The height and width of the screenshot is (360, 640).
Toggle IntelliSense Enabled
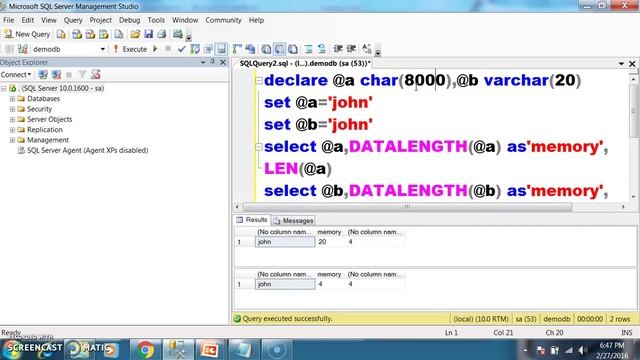tap(221, 49)
